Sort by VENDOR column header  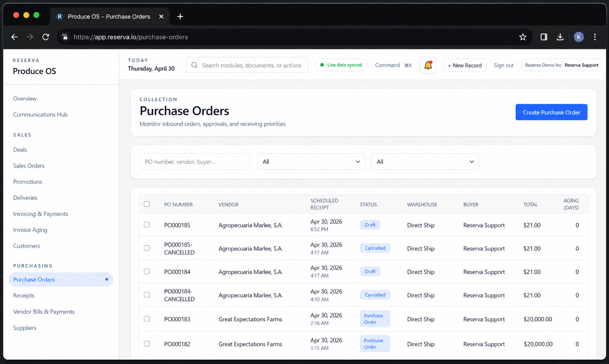coord(228,205)
